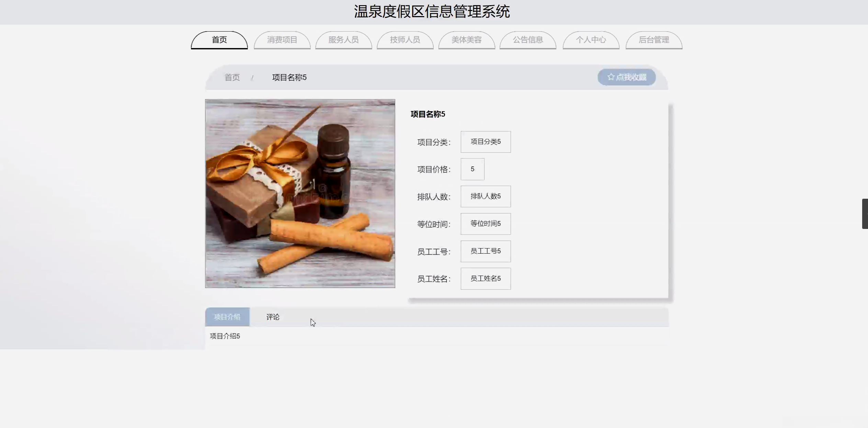Click the star favorite button 点我收藏
The width and height of the screenshot is (868, 428).
(627, 77)
